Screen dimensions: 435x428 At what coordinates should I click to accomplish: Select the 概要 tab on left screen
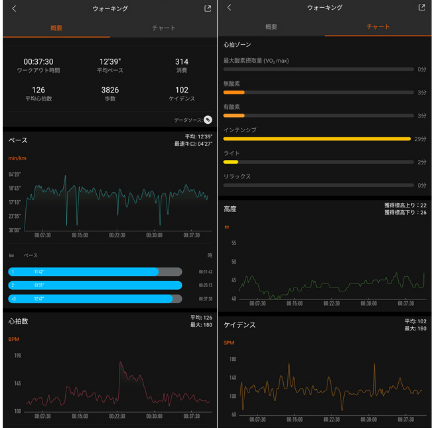point(56,28)
